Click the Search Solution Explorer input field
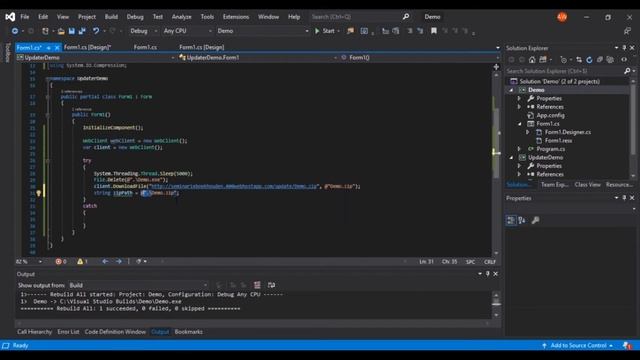The image size is (640, 360). pos(564,71)
